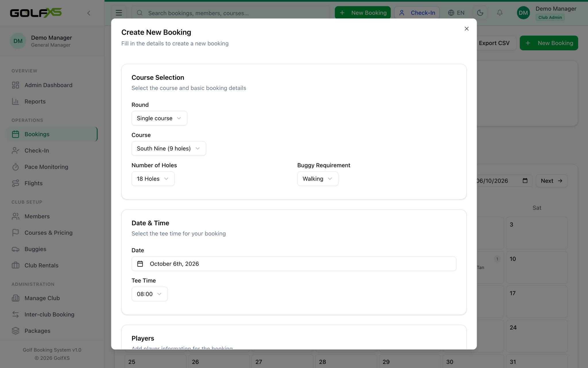
Task: Click the hamburger menu icon in the top bar
Action: tap(119, 13)
